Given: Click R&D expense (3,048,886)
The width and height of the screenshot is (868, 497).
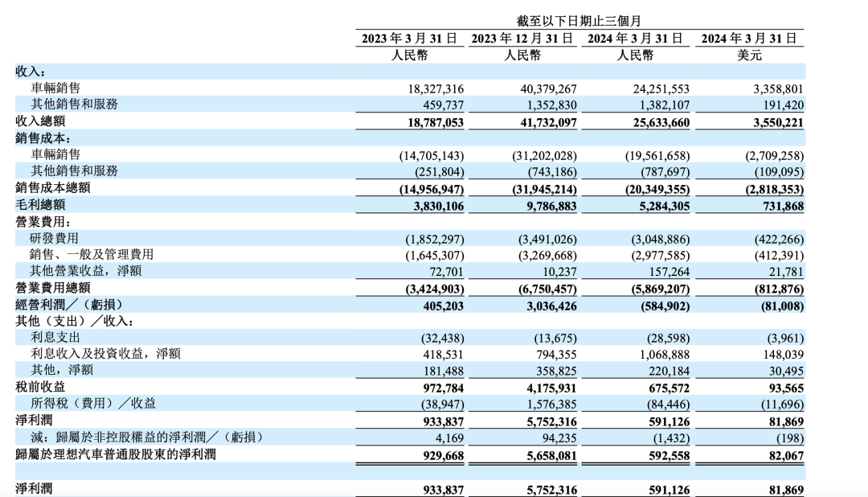Looking at the screenshot, I should tap(661, 240).
